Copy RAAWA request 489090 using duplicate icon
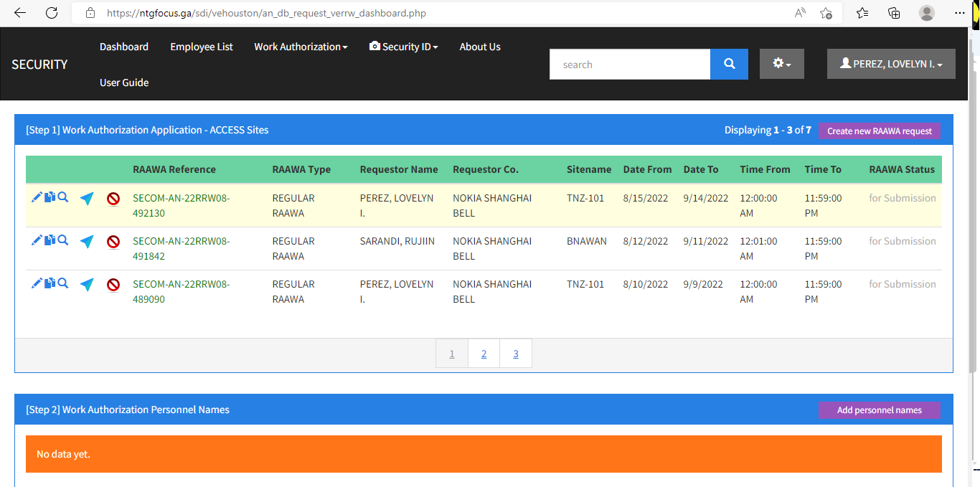The width and height of the screenshot is (980, 487). [x=50, y=283]
